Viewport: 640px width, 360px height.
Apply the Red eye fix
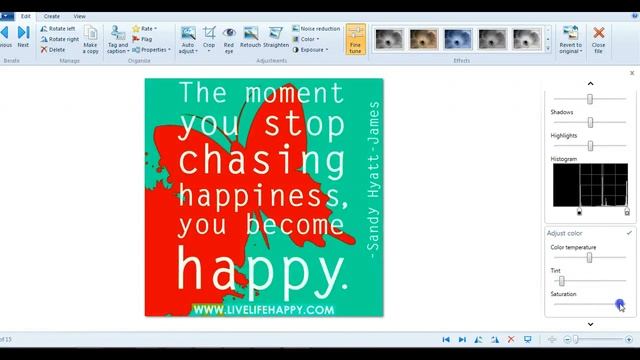[x=229, y=40]
